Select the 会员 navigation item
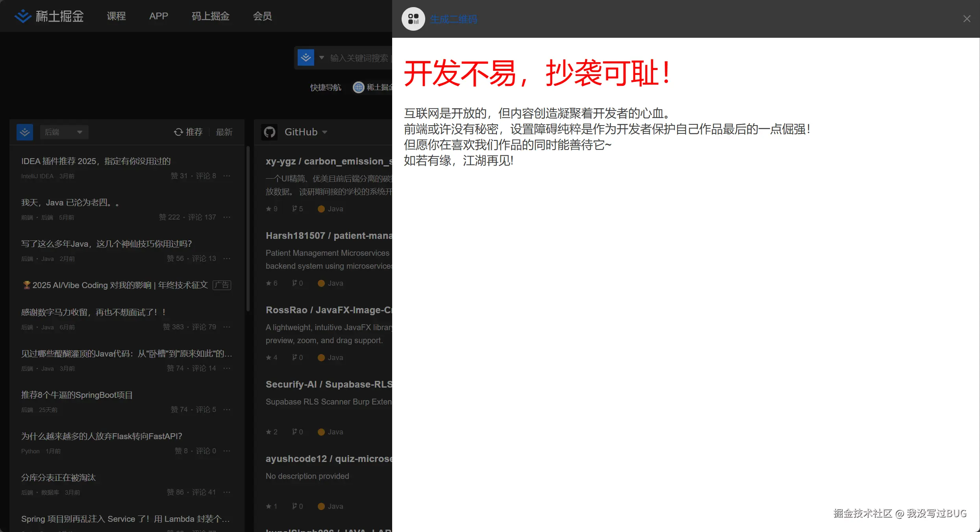Screen dimensions: 980x532 pos(262,16)
